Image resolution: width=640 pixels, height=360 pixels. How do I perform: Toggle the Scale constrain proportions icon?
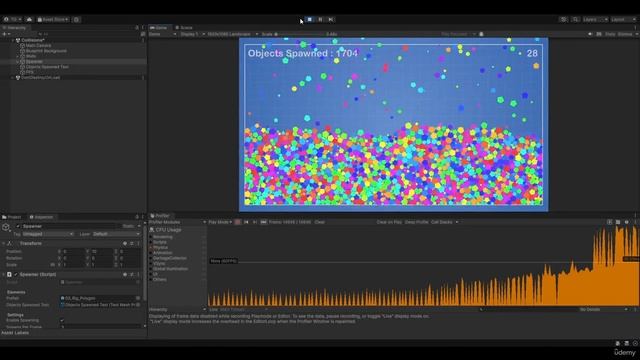(52, 264)
